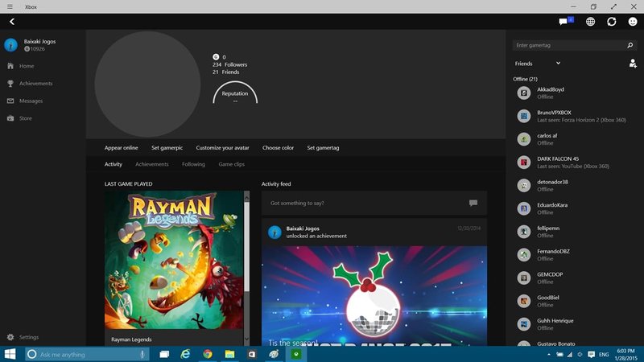Click the scroll down arrow under Rayman
The width and height of the screenshot is (644, 362).
pyautogui.click(x=246, y=339)
